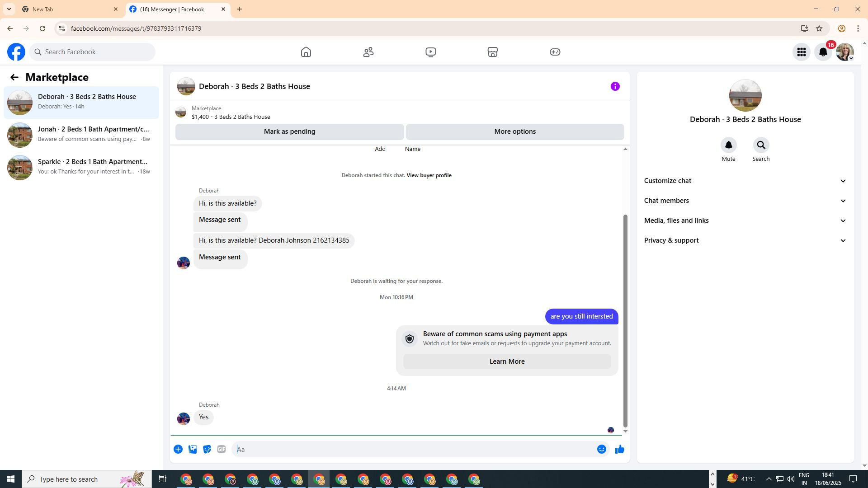The width and height of the screenshot is (868, 488).
Task: Go to the Home feed icon
Action: [306, 52]
